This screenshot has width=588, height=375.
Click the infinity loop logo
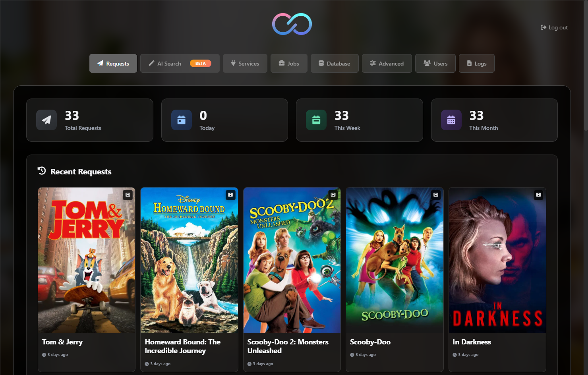coord(292,24)
